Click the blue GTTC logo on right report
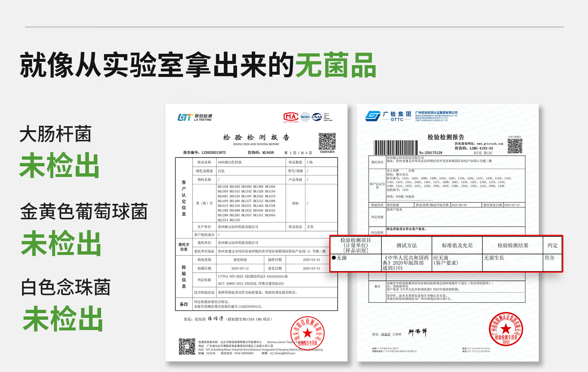This screenshot has height=372, width=588. [x=373, y=116]
